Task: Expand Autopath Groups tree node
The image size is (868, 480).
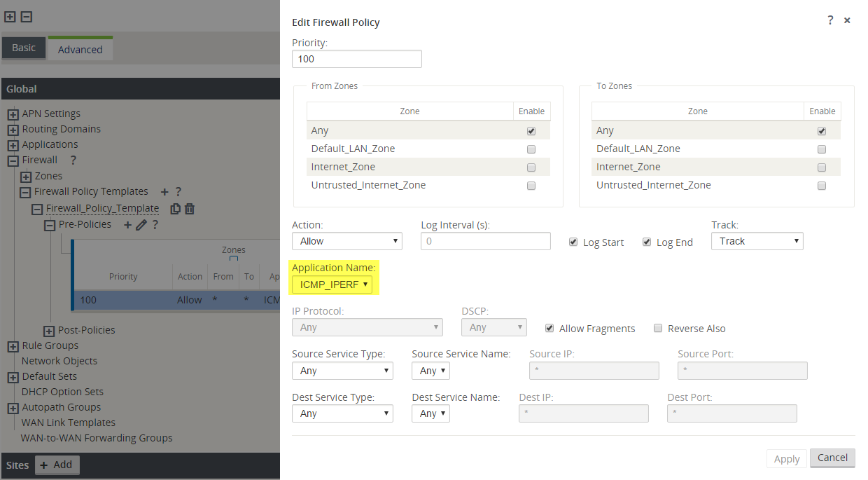Action: tap(13, 408)
